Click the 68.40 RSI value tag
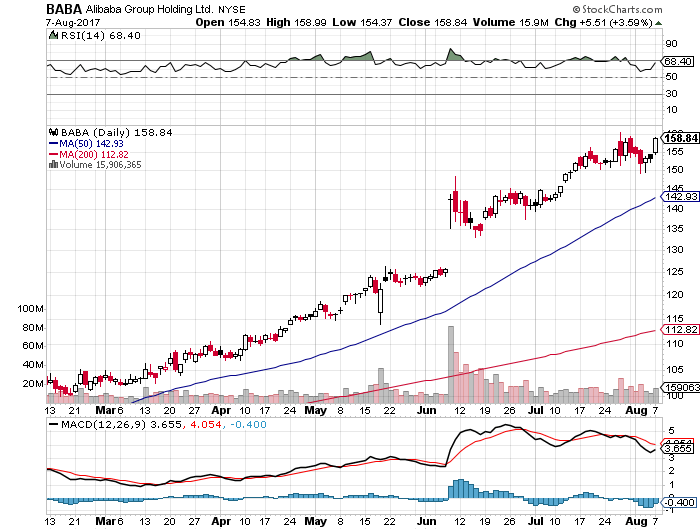700x530 pixels. 678,61
